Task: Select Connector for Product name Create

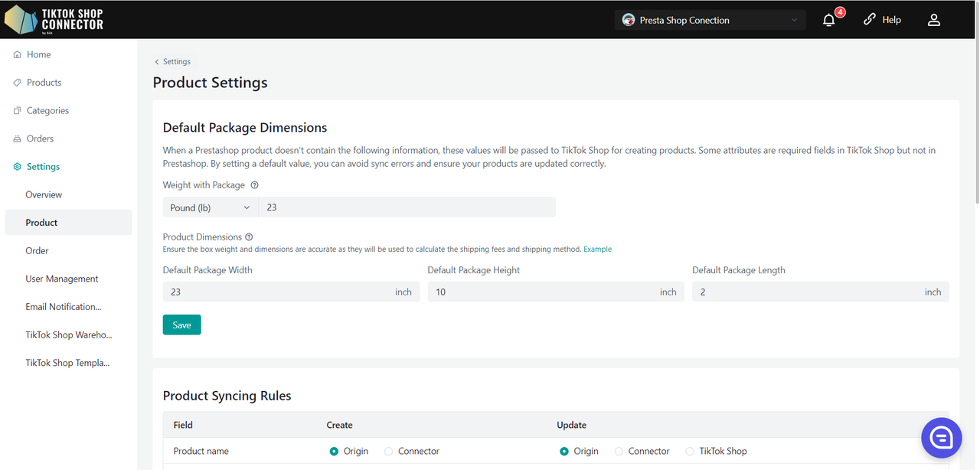Action: 389,452
